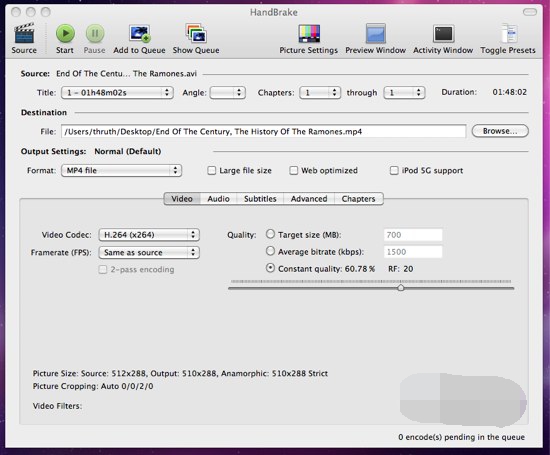Click the Target size 700 field
Screen dimensions: 550x455
pyautogui.click(x=413, y=235)
